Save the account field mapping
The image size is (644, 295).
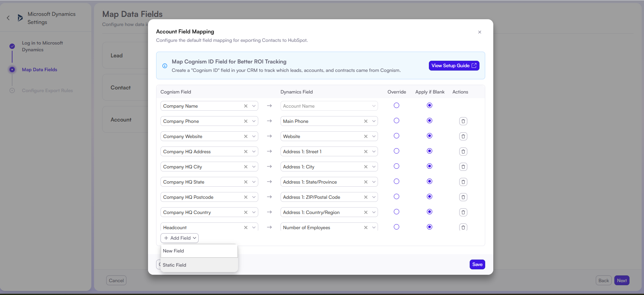[x=477, y=264]
